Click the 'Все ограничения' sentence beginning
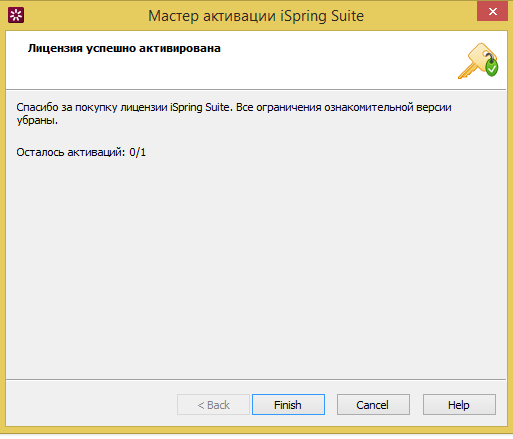The height and width of the screenshot is (439, 513). (x=279, y=107)
